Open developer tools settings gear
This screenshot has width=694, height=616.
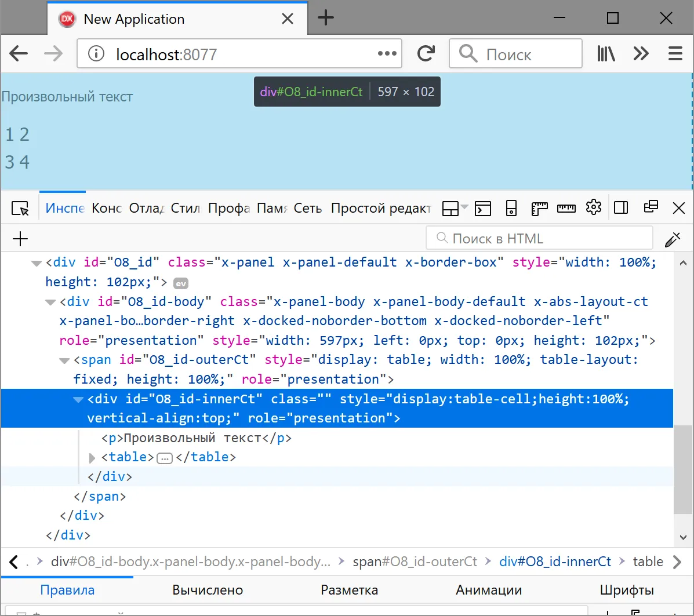(594, 207)
